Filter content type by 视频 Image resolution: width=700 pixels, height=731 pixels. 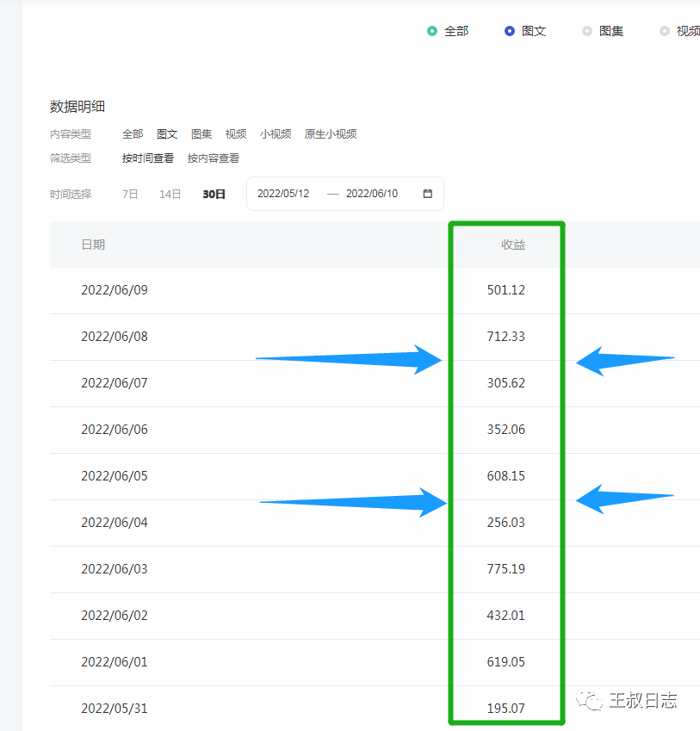tap(236, 134)
